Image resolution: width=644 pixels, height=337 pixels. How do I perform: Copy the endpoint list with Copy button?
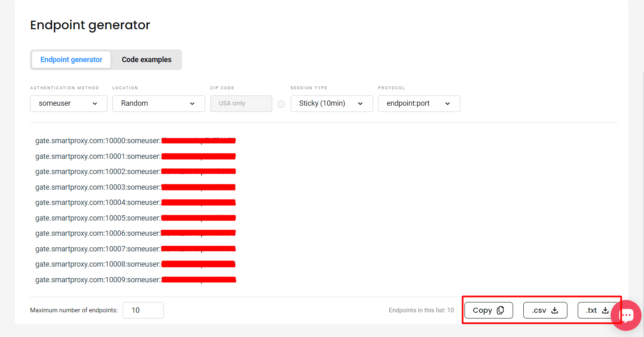(x=489, y=310)
